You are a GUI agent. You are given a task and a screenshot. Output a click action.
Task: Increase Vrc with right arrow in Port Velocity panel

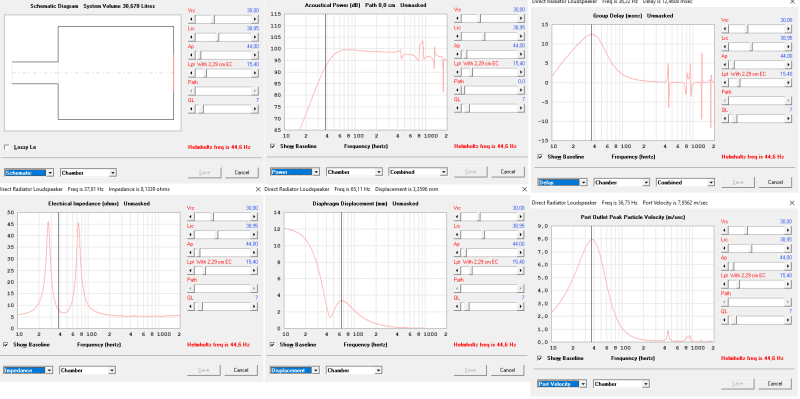click(x=788, y=230)
